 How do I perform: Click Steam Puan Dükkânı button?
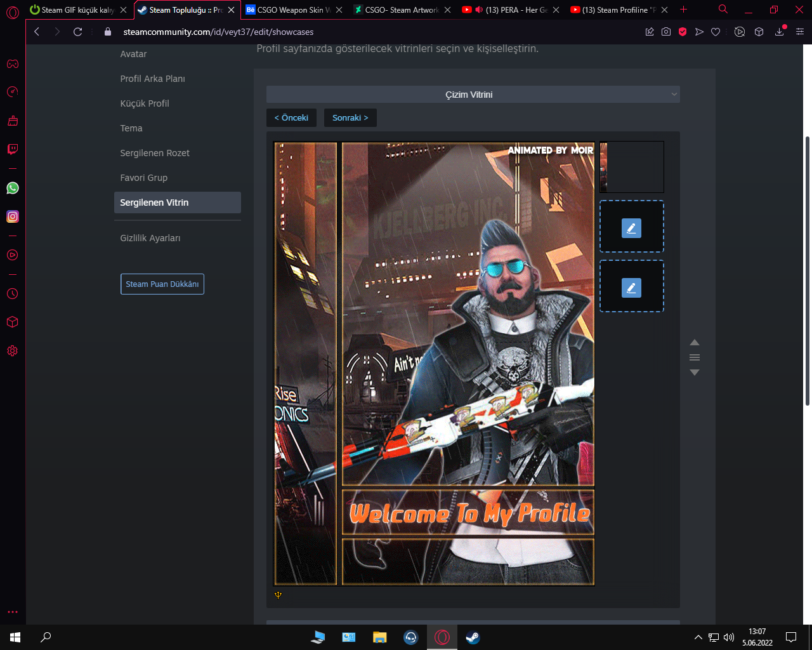pos(162,284)
